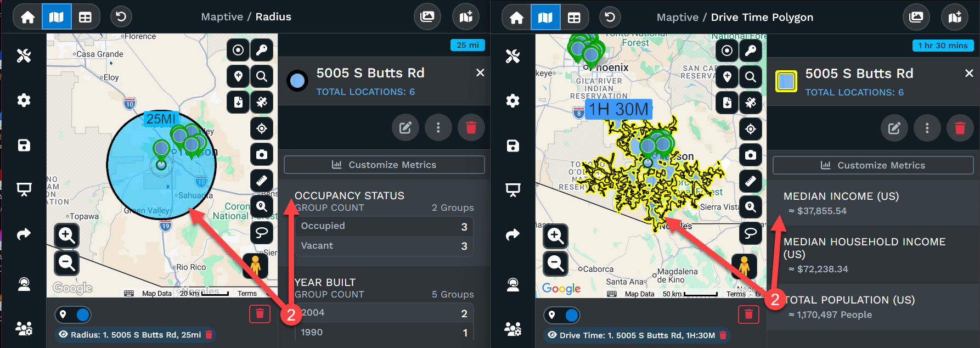Select the Occupied row
The width and height of the screenshot is (980, 348).
pos(384,226)
